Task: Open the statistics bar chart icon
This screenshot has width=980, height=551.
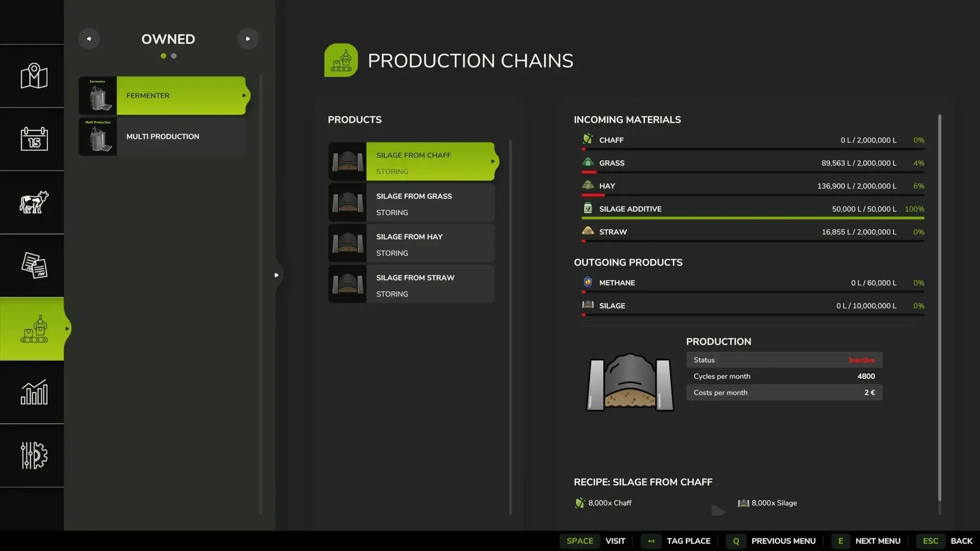Action: pos(34,392)
